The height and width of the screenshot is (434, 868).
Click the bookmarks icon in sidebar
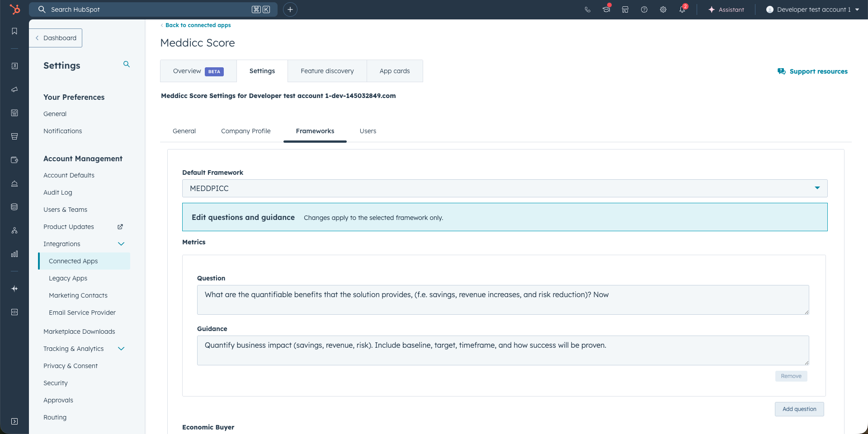[x=14, y=31]
